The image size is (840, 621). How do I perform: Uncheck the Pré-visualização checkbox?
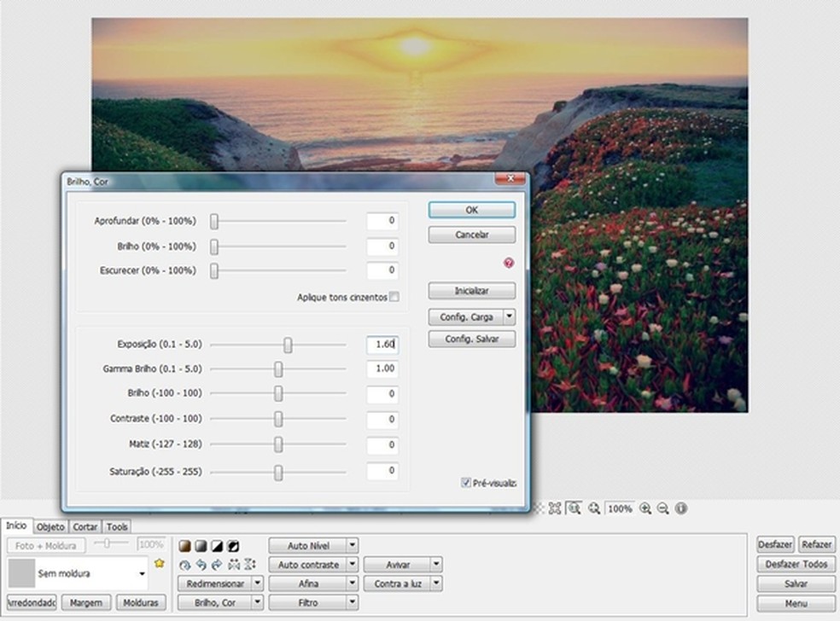pos(466,483)
